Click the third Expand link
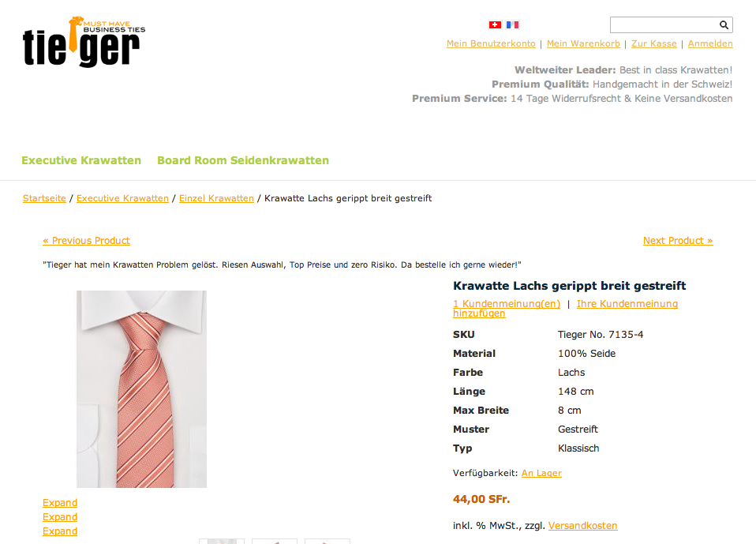Viewport: 756px width, 544px height. pos(60,531)
